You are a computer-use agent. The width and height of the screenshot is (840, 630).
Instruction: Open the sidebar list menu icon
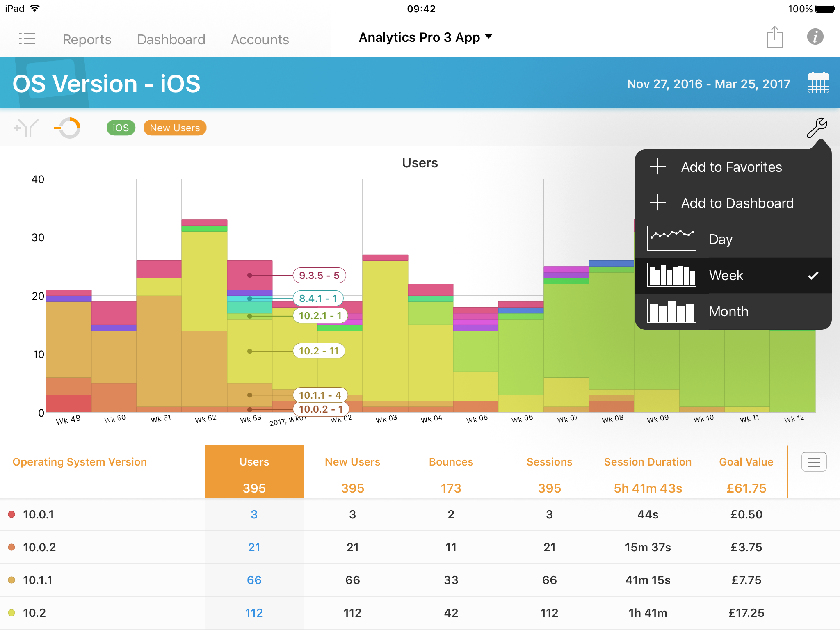pyautogui.click(x=27, y=39)
